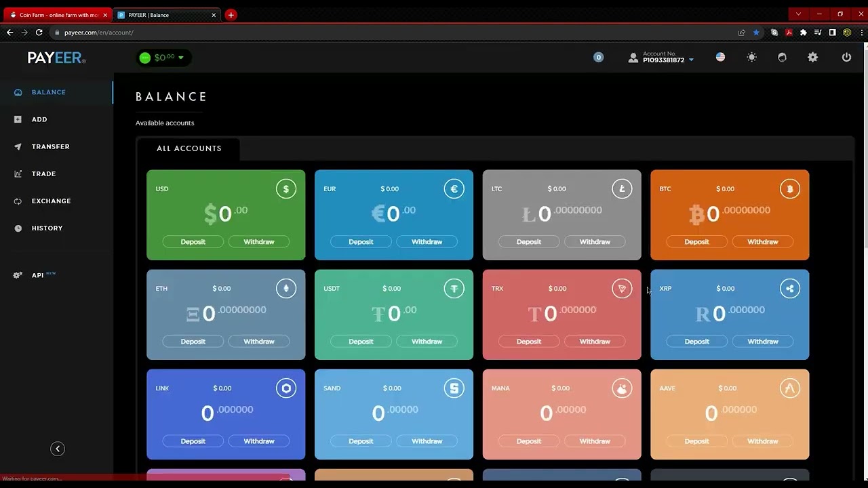Image resolution: width=868 pixels, height=488 pixels.
Task: Open the Account No. P1093381872 dropdown
Action: (x=660, y=58)
